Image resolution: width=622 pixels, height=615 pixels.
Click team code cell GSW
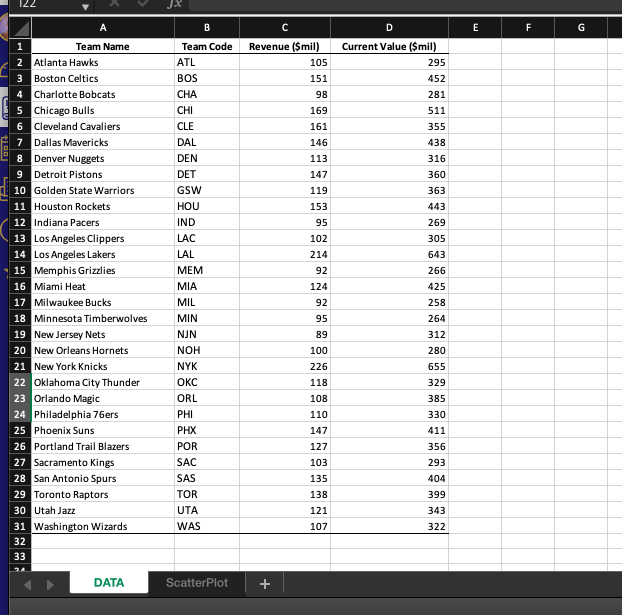pos(207,190)
